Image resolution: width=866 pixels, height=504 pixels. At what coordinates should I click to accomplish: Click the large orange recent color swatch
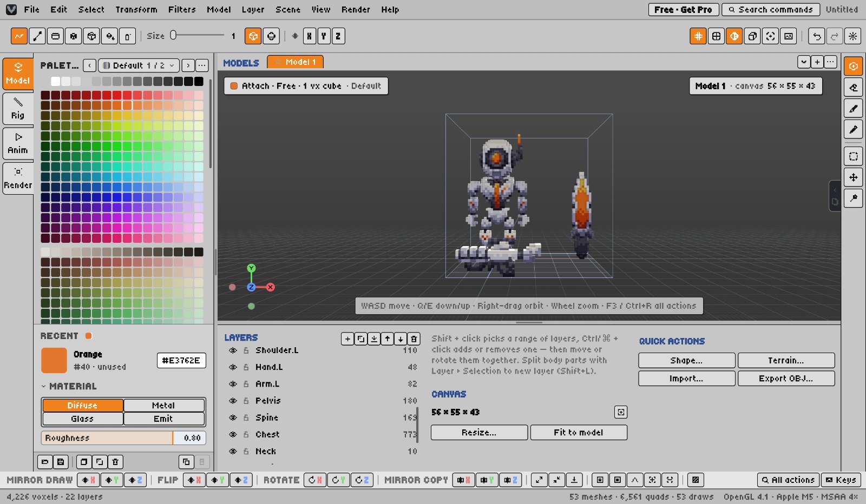click(54, 361)
